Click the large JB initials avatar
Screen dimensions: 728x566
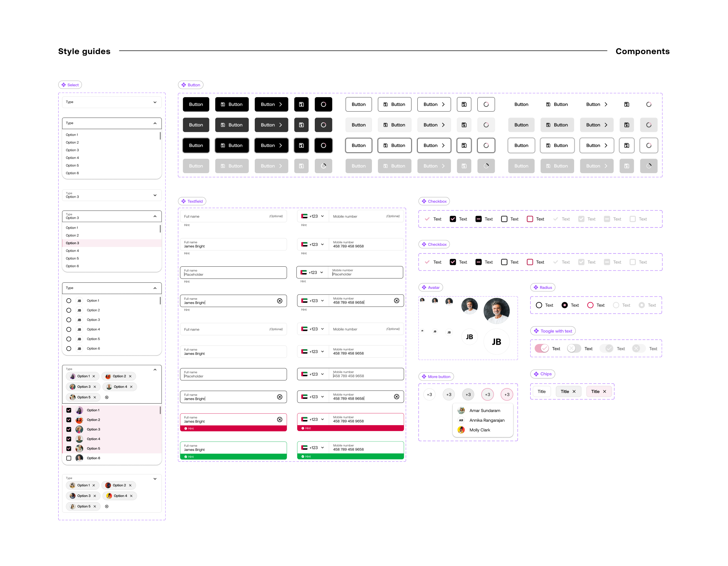tap(496, 342)
